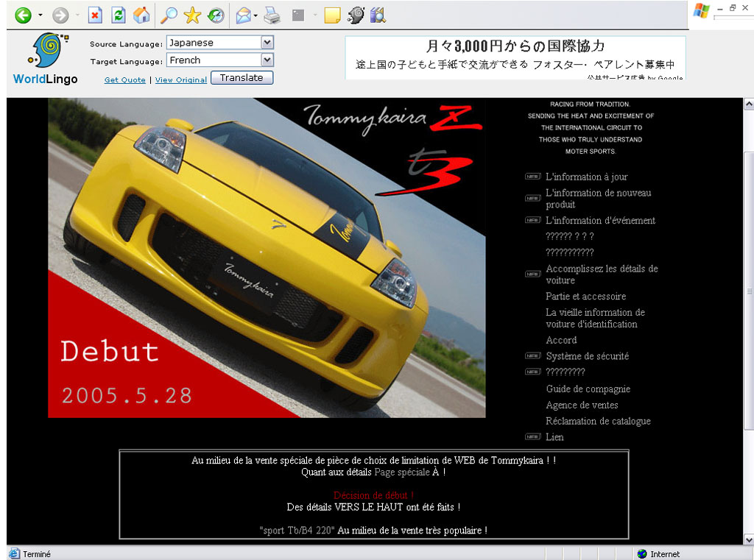The height and width of the screenshot is (560, 754).
Task: Open La vieille information de voiture d'identification
Action: pos(595,318)
